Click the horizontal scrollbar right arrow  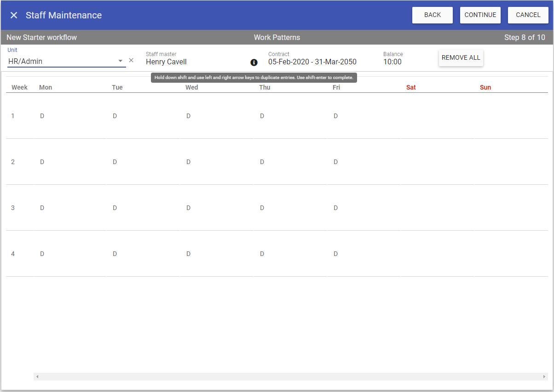[x=544, y=377]
